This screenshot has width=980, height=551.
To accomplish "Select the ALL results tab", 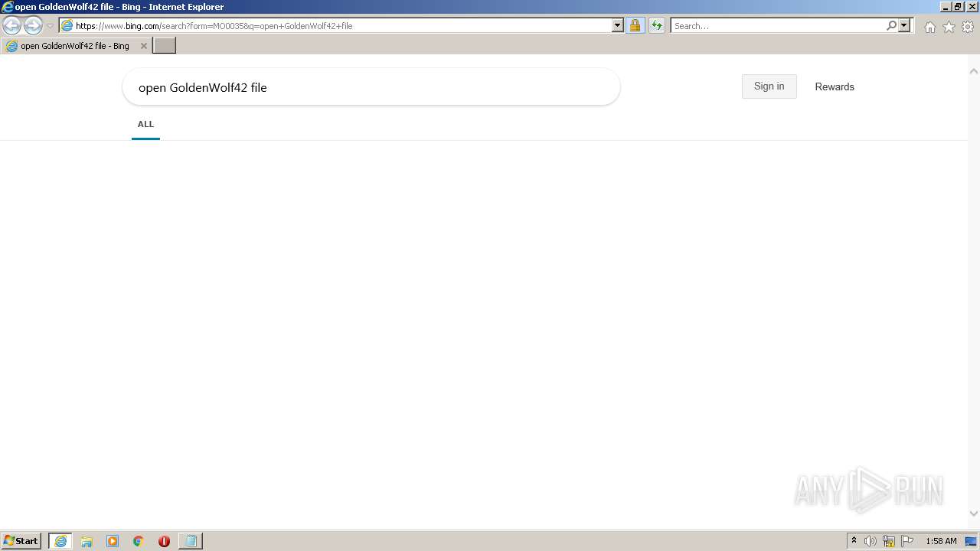I will [145, 124].
